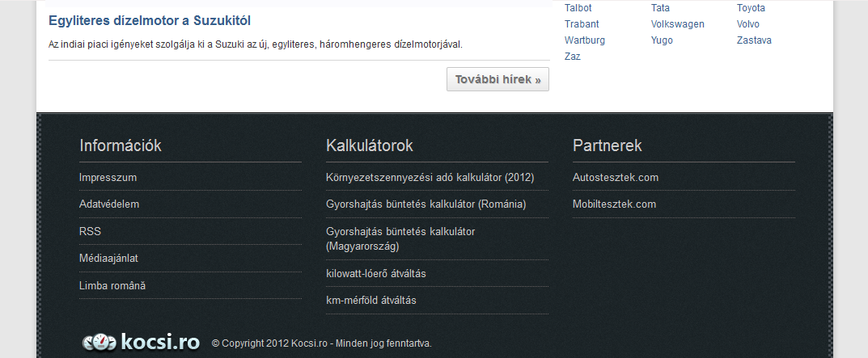Click the Copyright 2012 Kocsi.ro text
The image size is (868, 358).
coord(322,343)
